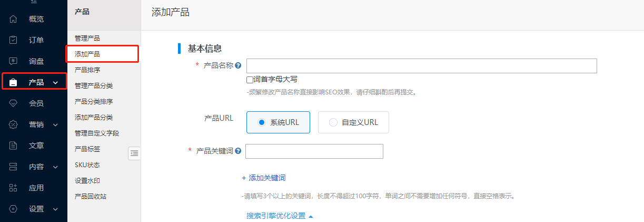Click help icon beside 产品关键词
The height and width of the screenshot is (222, 644).
click(238, 151)
